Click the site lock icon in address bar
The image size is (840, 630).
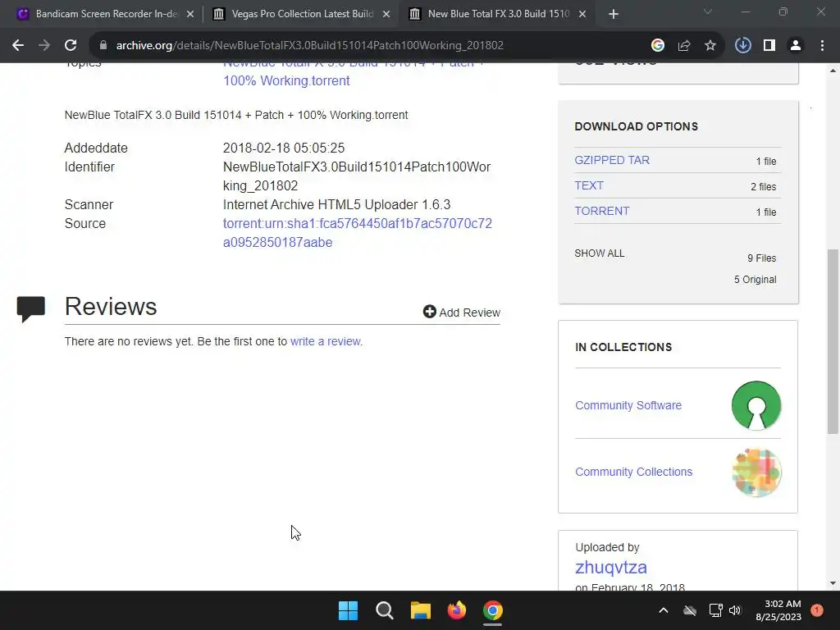[103, 46]
